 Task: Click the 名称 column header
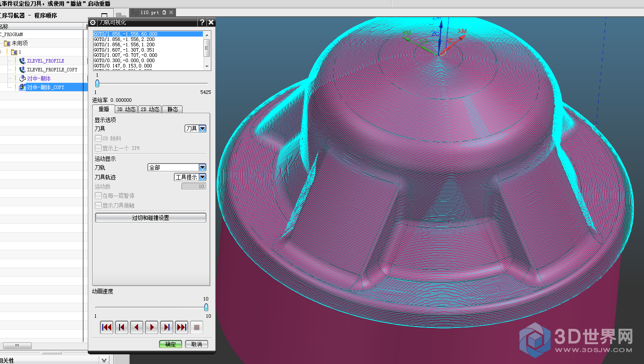[42, 26]
